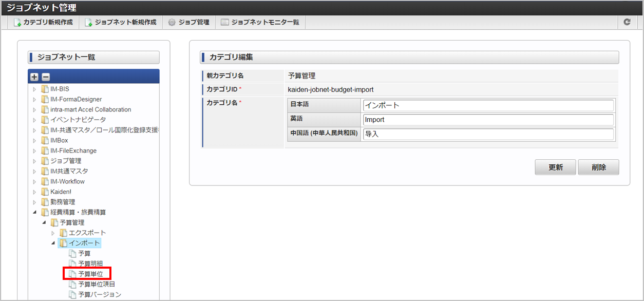Expand the IM-FileExchange tree node
This screenshot has height=301, width=644.
pos(34,150)
